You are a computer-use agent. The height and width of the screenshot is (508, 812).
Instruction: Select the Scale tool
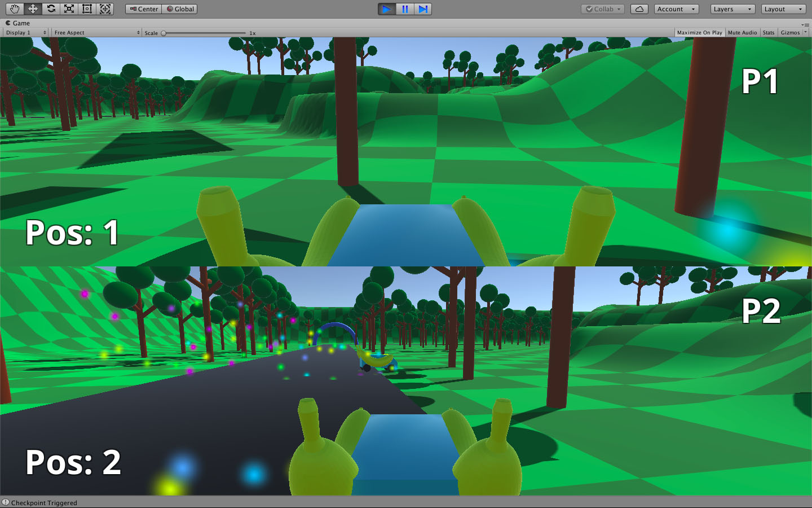[69, 8]
